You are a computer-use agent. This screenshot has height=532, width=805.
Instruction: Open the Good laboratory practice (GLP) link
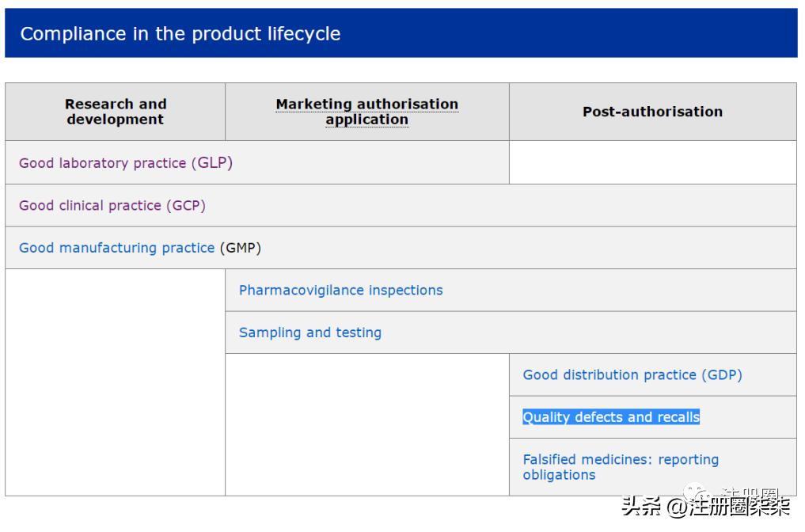pos(125,163)
